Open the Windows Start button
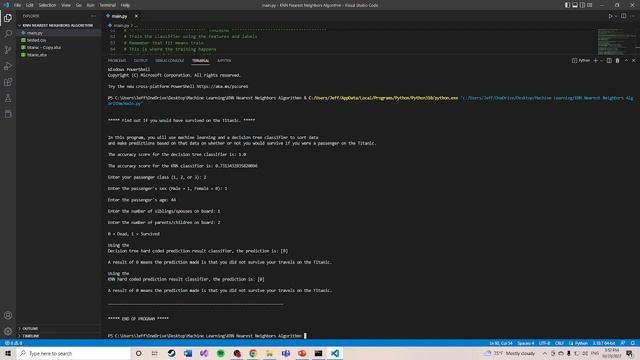 click(x=8, y=353)
